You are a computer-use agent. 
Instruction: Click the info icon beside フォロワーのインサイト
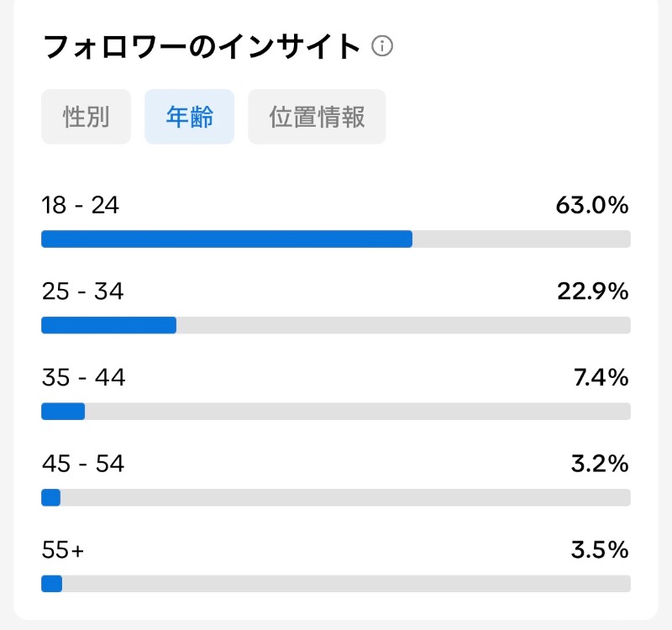click(382, 46)
